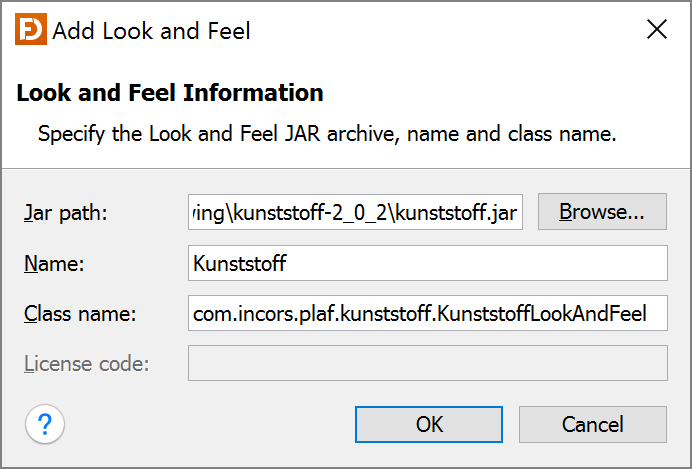Confirm with the OK button
This screenshot has width=692, height=469.
coord(429,424)
